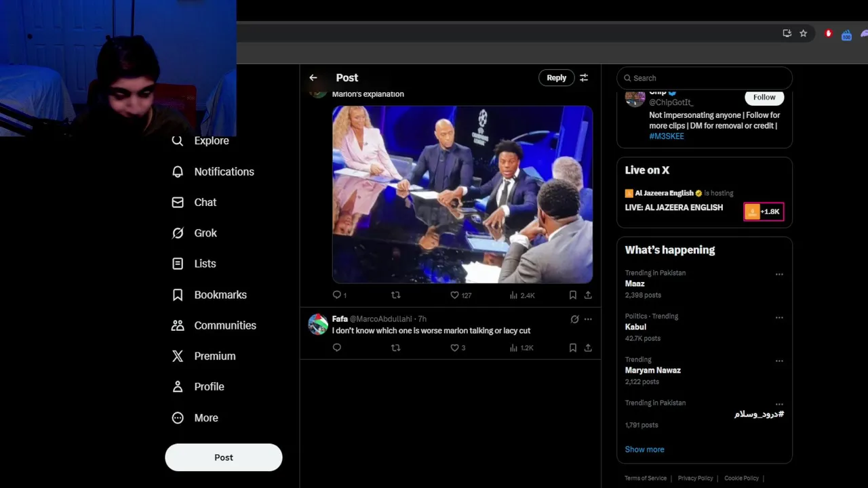
Task: Reply icon on Fafa's post
Action: 336,348
